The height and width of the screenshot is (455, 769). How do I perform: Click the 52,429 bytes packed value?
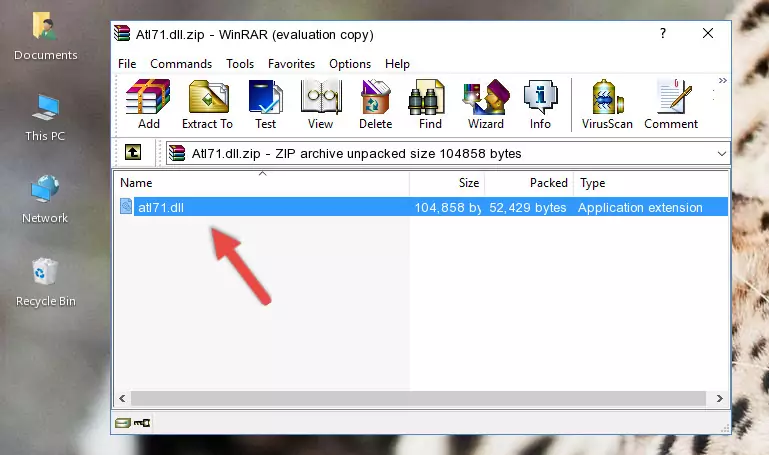[528, 207]
